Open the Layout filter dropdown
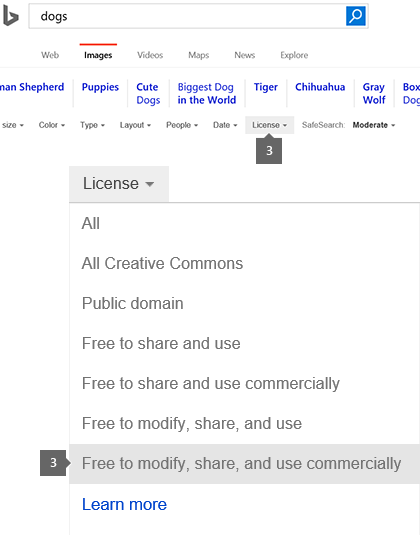The width and height of the screenshot is (420, 537). click(135, 125)
